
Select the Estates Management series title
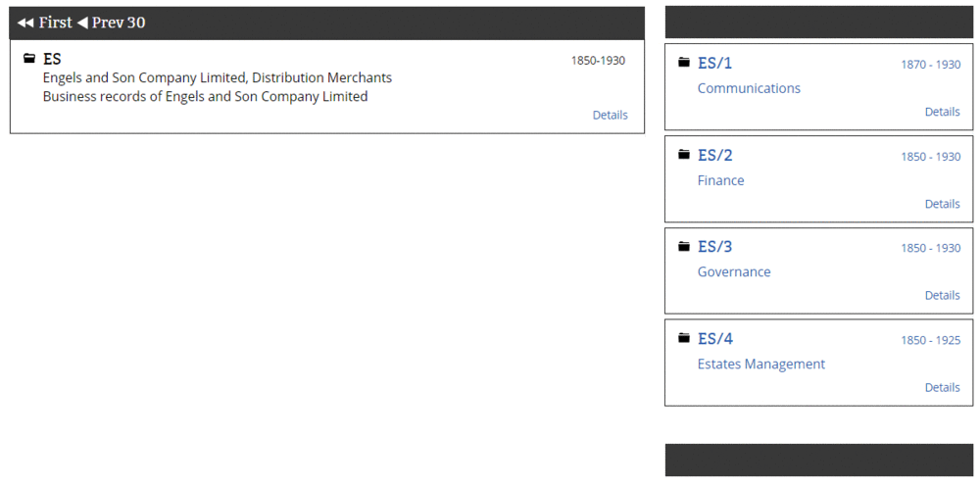point(760,364)
